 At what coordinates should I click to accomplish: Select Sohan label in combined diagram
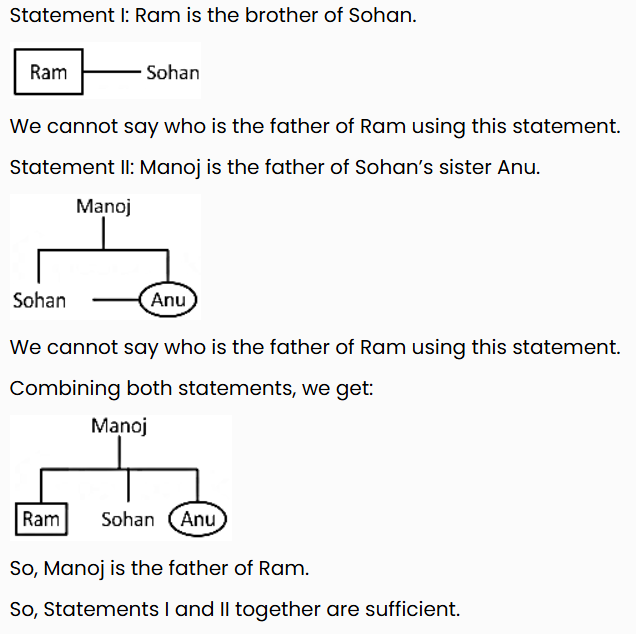coord(128,520)
